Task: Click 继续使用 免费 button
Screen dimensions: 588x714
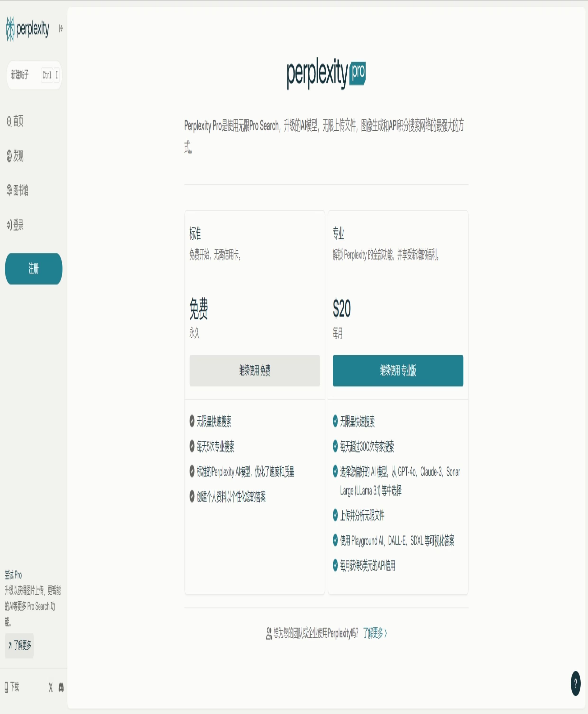Action: [x=254, y=370]
